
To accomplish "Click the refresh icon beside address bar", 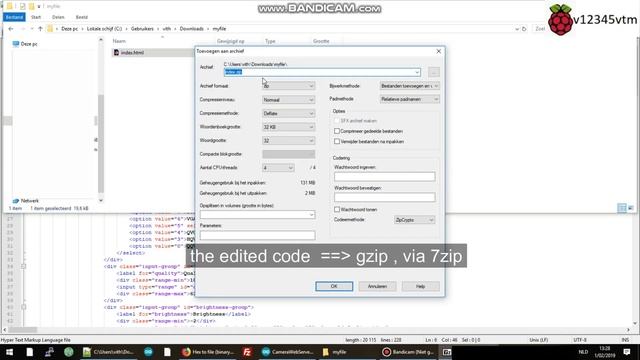I will [x=524, y=29].
